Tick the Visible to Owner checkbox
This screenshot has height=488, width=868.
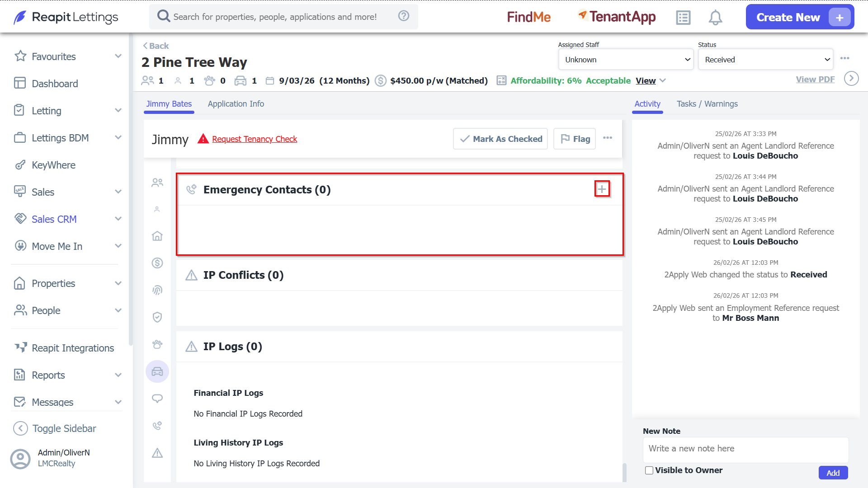click(x=649, y=470)
